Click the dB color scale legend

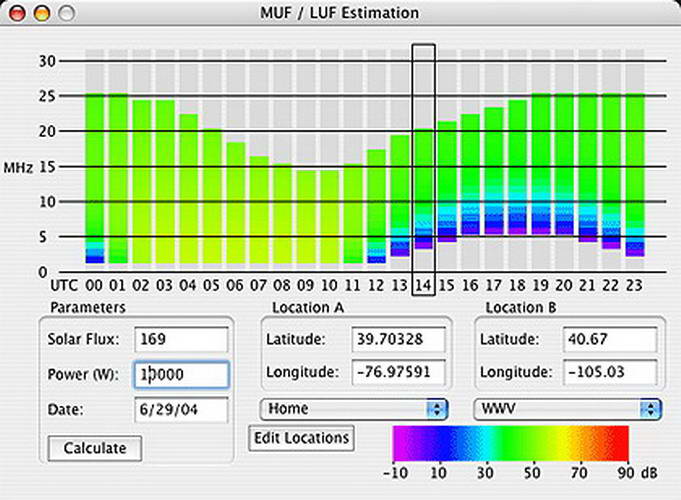(x=510, y=442)
